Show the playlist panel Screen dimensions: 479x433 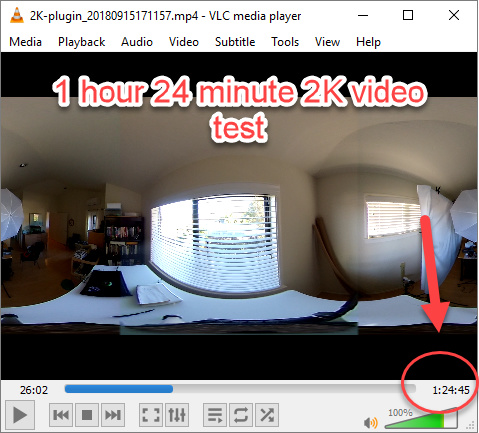pyautogui.click(x=215, y=415)
